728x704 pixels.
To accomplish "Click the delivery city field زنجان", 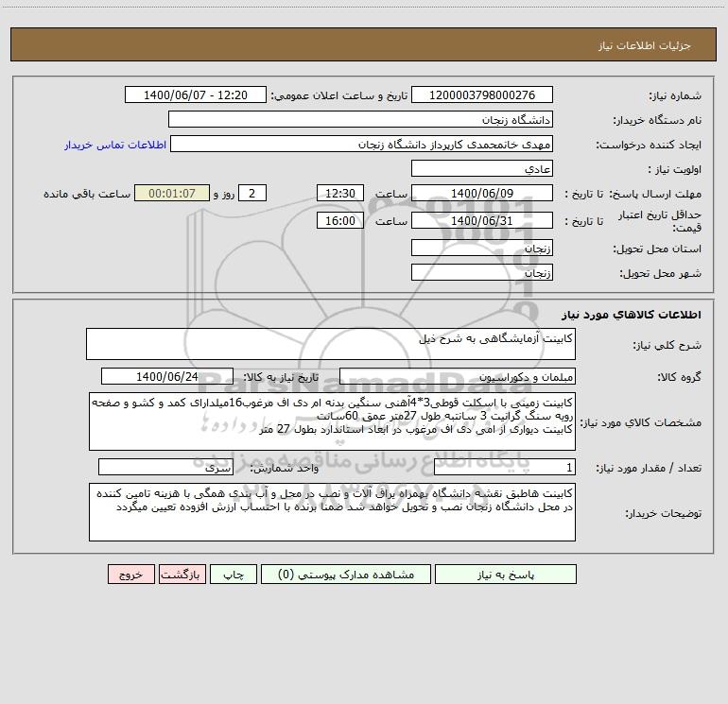I will click(482, 272).
